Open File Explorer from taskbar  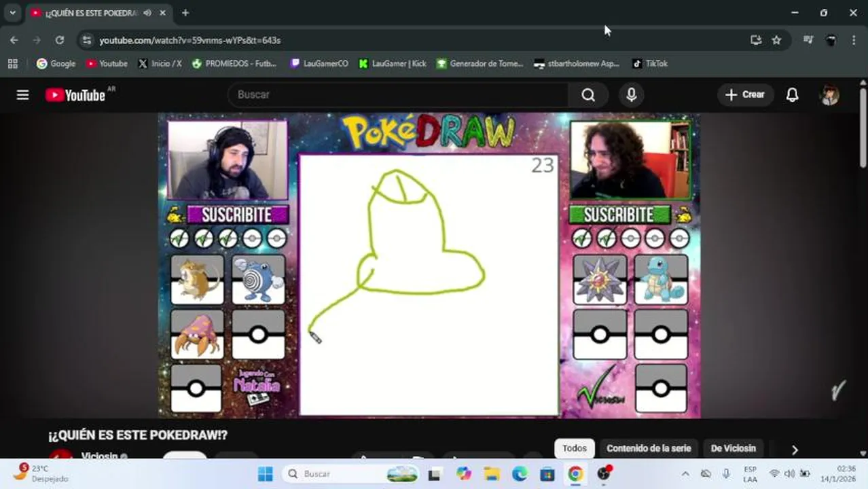pos(492,473)
